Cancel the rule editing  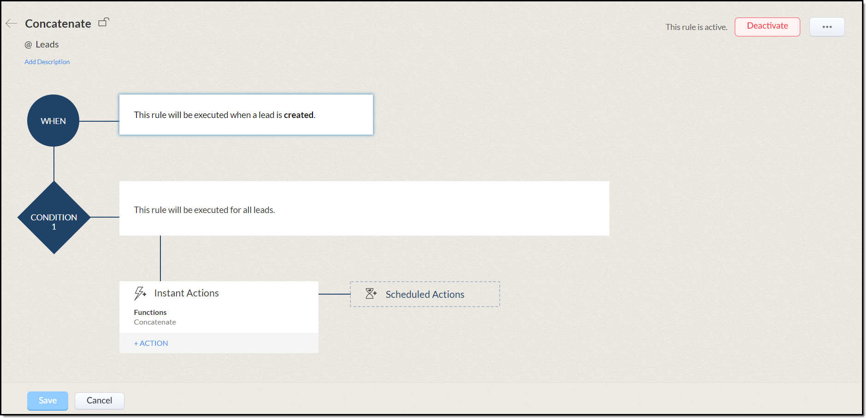99,400
